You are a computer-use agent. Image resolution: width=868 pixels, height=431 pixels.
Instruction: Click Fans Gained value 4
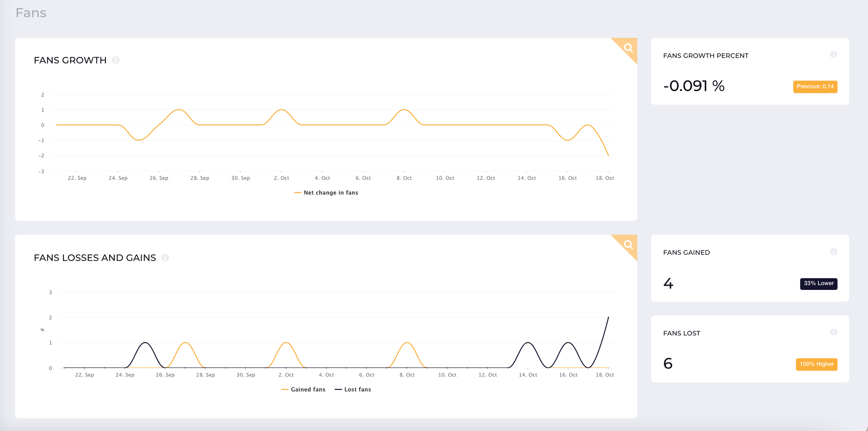668,283
